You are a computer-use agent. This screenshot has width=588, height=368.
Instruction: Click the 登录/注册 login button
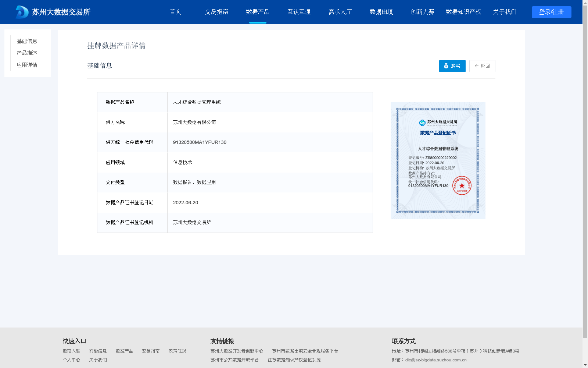pyautogui.click(x=551, y=12)
